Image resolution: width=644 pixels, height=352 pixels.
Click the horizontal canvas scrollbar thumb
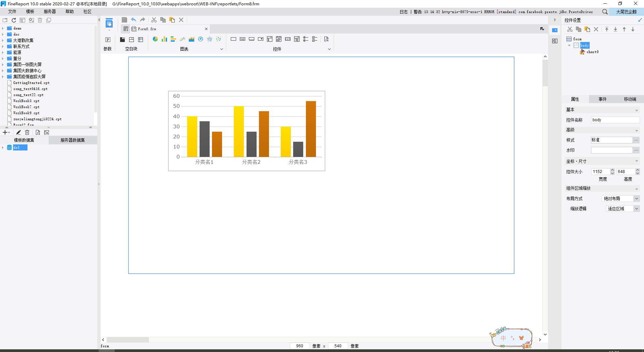(x=127, y=340)
